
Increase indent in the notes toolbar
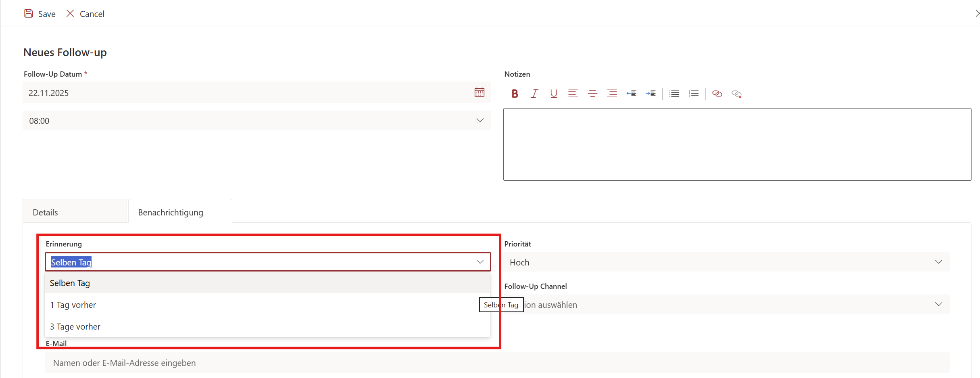click(x=651, y=94)
